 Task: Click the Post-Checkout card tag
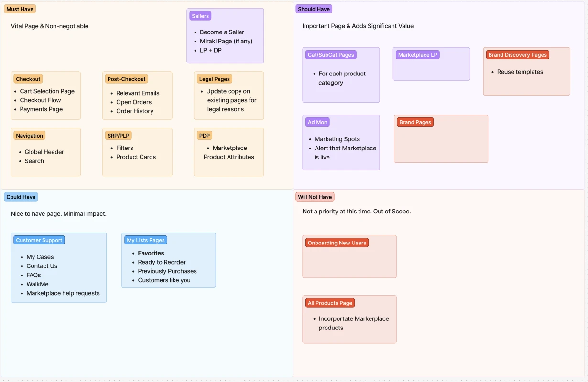coord(127,79)
